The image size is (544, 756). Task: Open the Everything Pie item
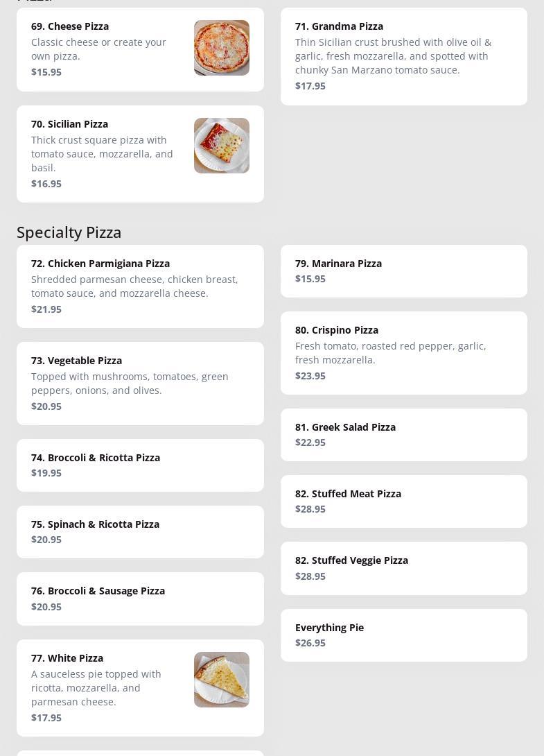pyautogui.click(x=404, y=635)
